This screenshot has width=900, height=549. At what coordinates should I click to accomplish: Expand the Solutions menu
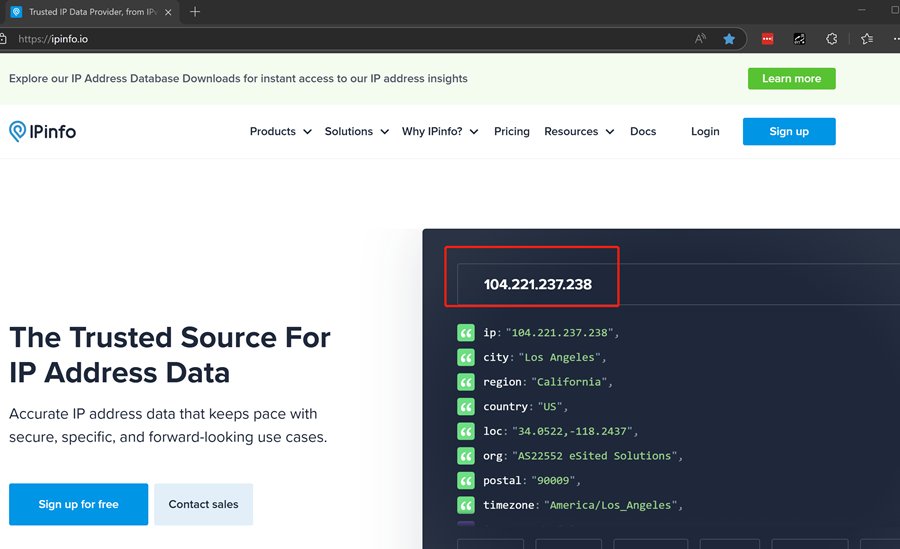(356, 132)
